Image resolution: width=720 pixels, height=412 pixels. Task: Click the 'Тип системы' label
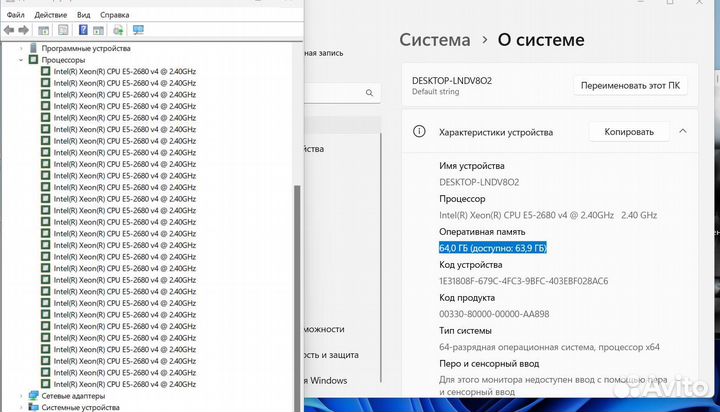[x=465, y=331]
